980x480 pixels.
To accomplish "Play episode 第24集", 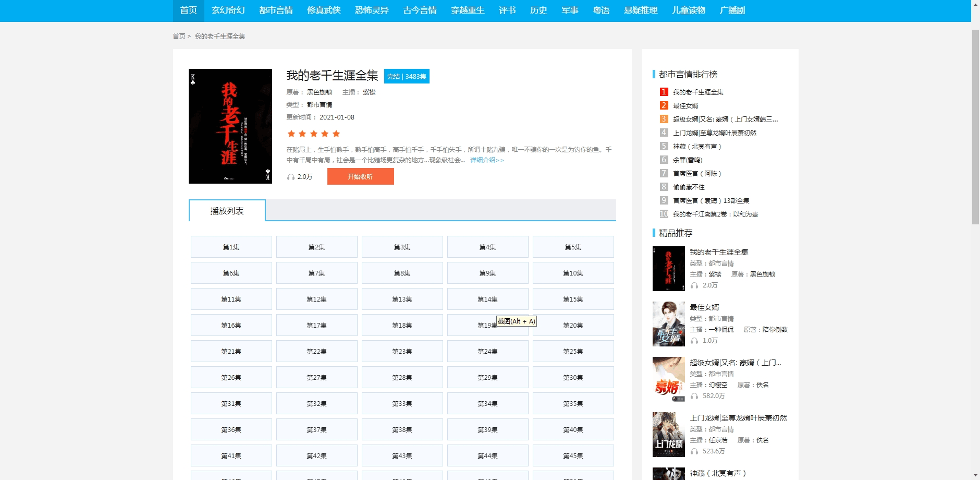I will coord(487,351).
